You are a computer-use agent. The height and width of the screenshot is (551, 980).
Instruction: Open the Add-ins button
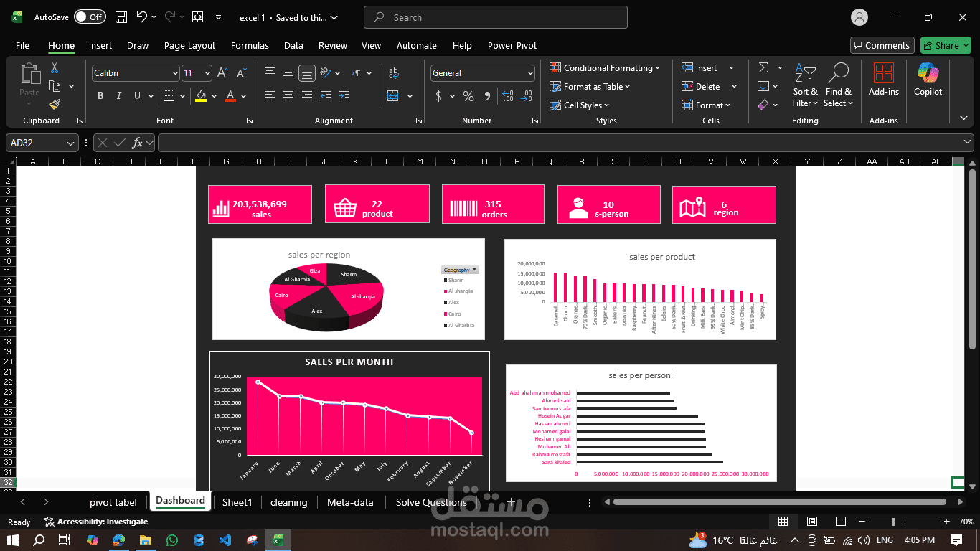coord(884,80)
